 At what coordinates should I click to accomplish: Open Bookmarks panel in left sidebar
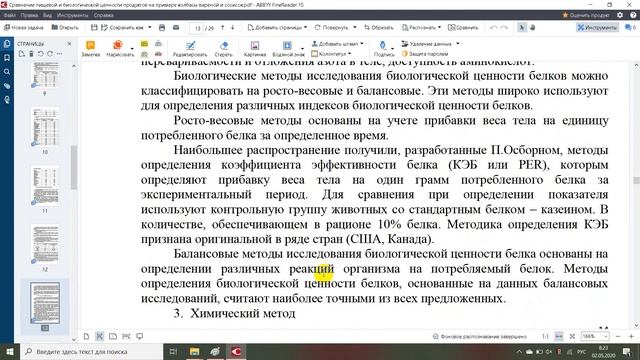click(7, 58)
